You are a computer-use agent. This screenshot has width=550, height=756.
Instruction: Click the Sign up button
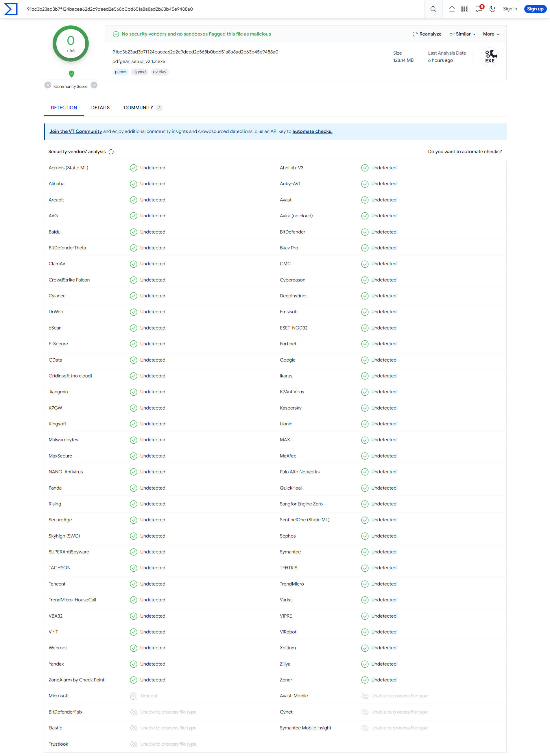(535, 9)
